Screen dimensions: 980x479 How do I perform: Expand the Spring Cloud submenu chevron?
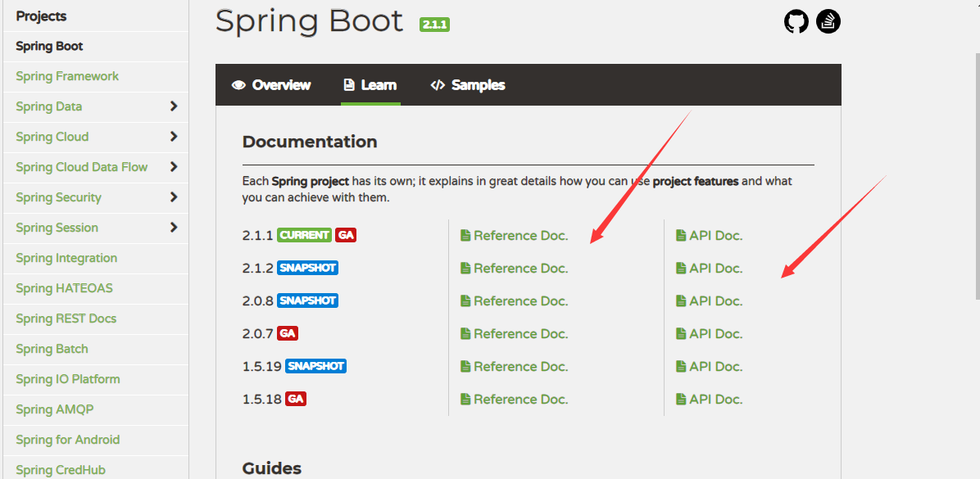point(174,136)
